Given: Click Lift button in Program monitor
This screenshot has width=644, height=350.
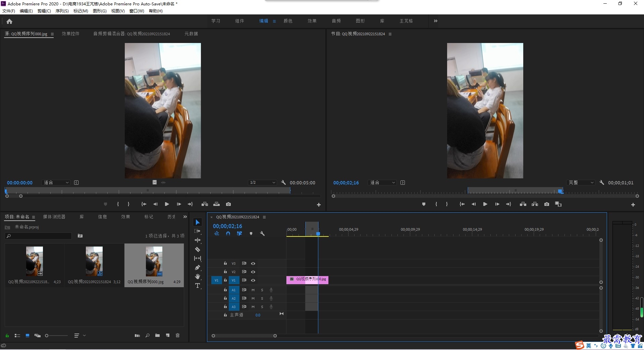Looking at the screenshot, I should (523, 204).
